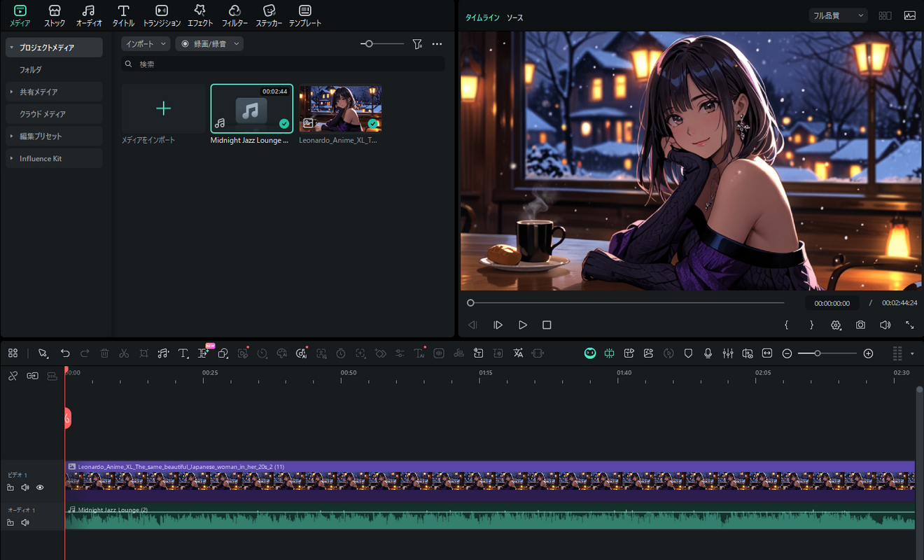Adjust preview volume

click(x=885, y=325)
